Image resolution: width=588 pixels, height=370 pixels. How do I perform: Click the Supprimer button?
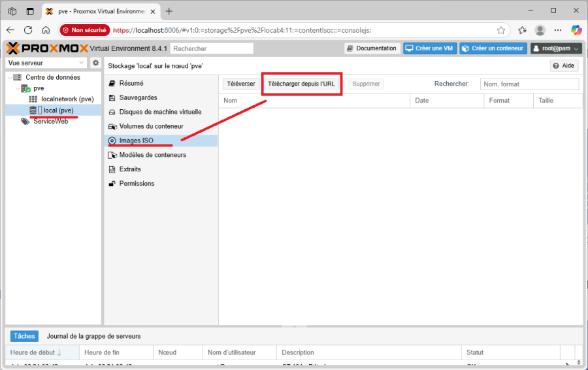point(366,84)
